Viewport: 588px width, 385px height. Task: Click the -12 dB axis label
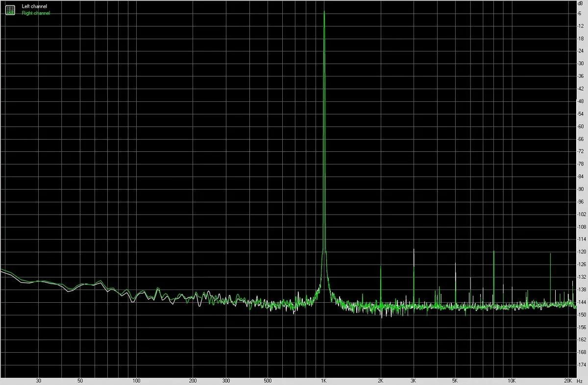point(581,25)
